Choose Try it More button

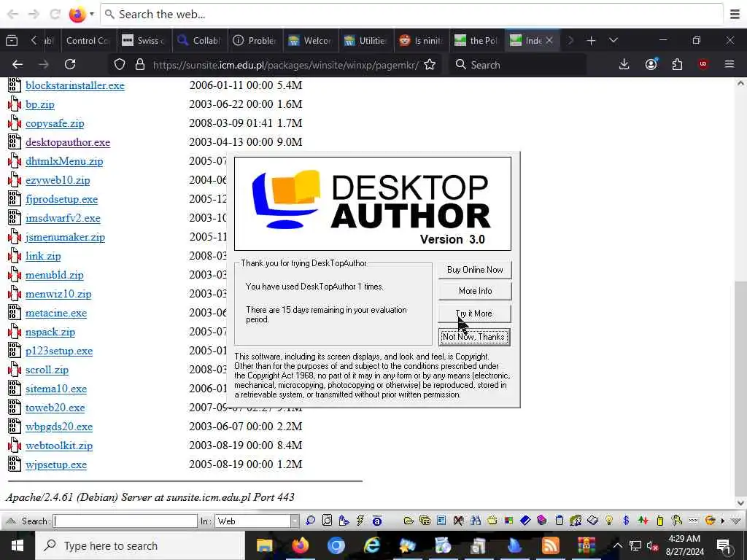474,314
